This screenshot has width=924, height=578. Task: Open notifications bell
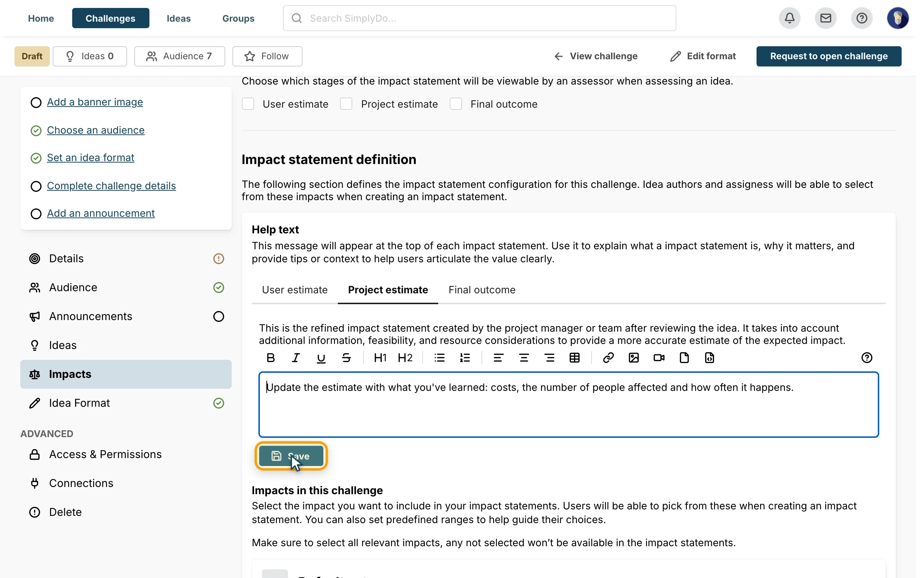[x=790, y=18]
